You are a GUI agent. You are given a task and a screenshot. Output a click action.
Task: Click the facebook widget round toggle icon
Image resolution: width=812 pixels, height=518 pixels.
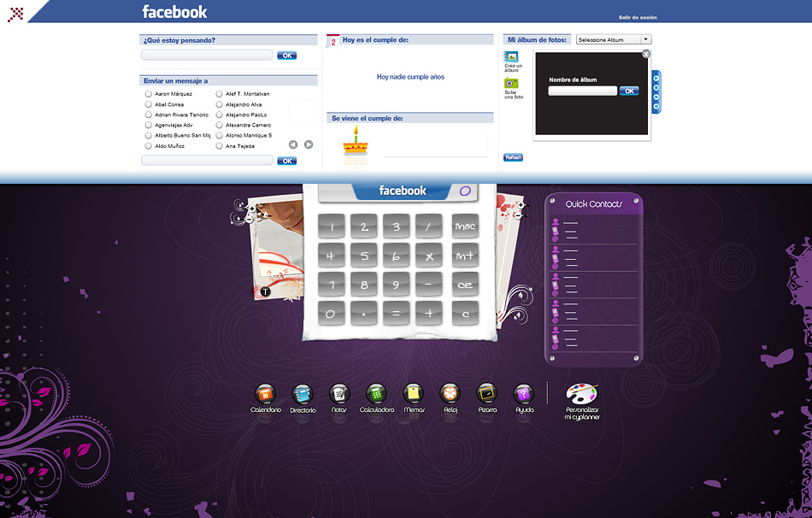(x=465, y=191)
